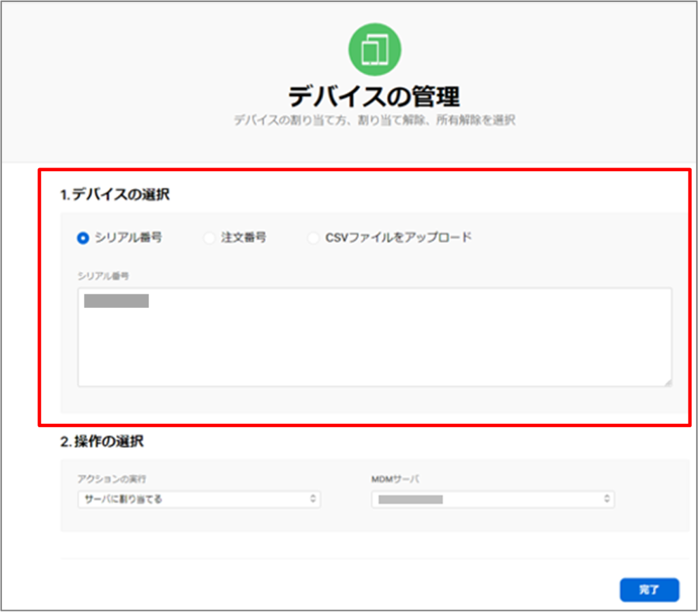Click the MDMサーバ field label
698x616 pixels.
point(395,479)
